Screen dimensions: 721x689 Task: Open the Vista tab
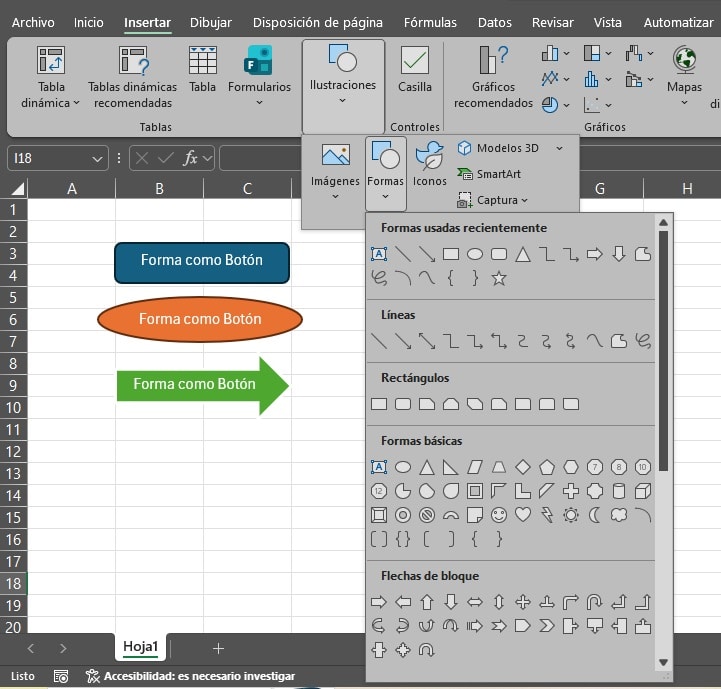607,23
